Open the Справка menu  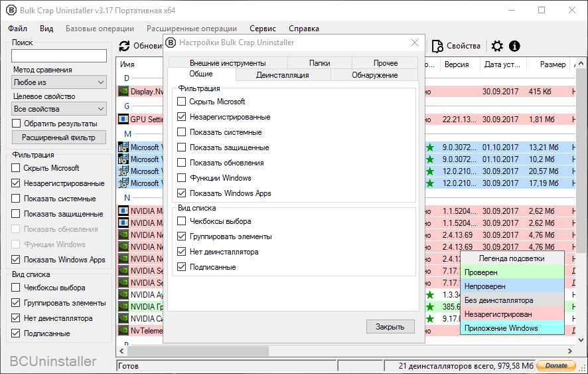point(304,29)
